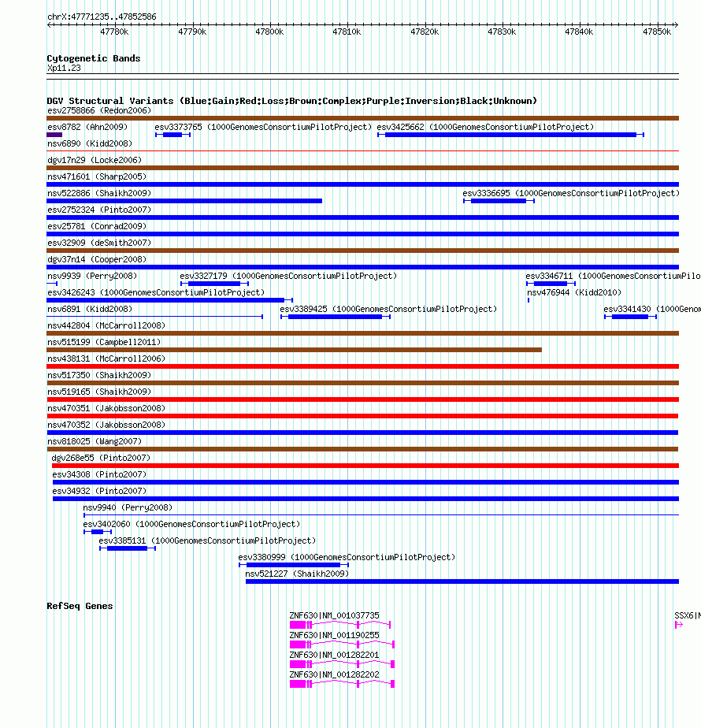
Task: Click nsv442804 (McCarroll2008) label
Action: [106, 325]
